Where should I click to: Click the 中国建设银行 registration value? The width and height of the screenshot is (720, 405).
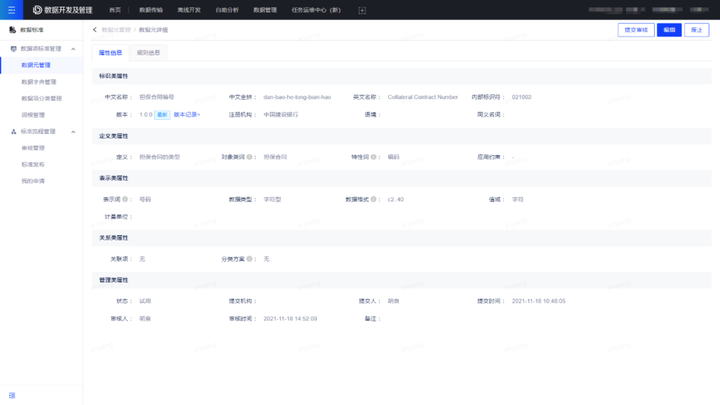pyautogui.click(x=281, y=115)
